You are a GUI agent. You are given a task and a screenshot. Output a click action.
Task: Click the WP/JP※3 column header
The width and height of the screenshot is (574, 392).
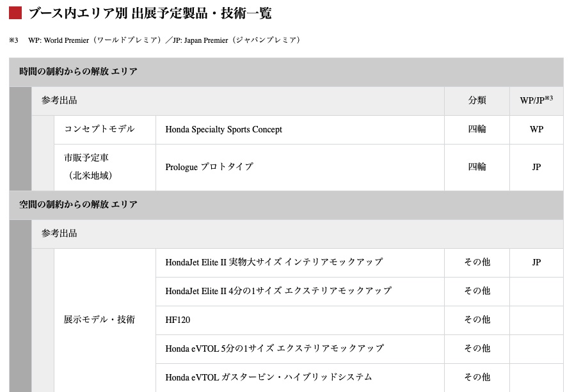[x=536, y=100]
